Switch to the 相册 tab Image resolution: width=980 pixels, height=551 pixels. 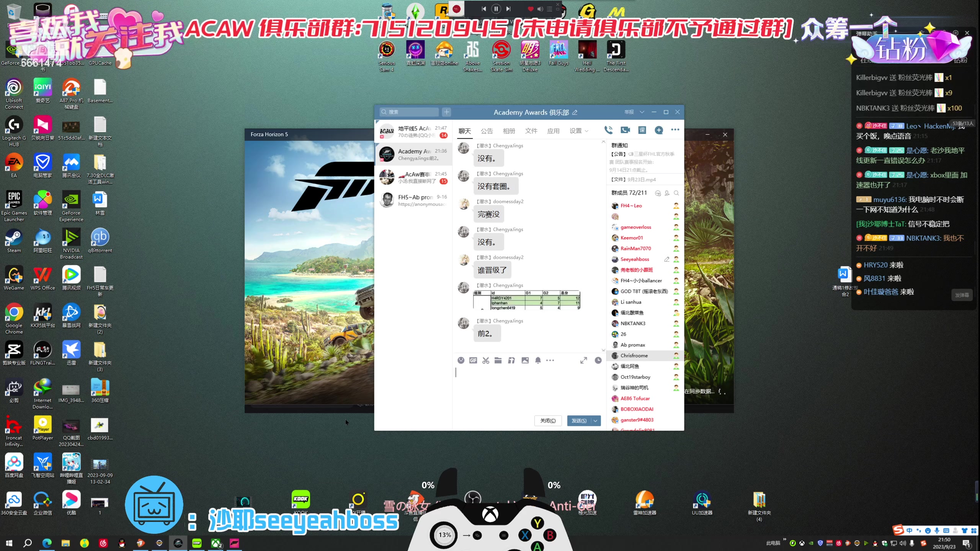click(509, 131)
